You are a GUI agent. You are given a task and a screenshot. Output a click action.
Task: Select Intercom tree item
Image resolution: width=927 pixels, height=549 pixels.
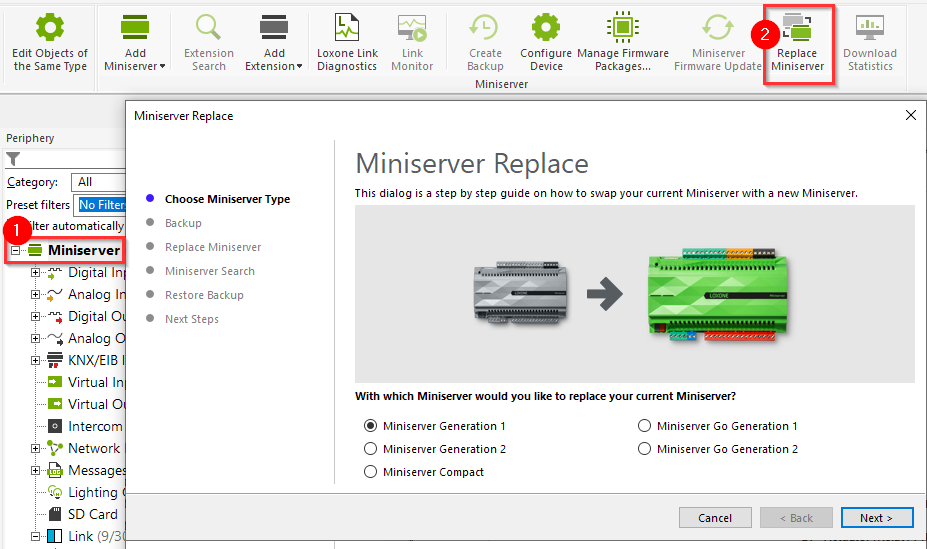(x=86, y=426)
